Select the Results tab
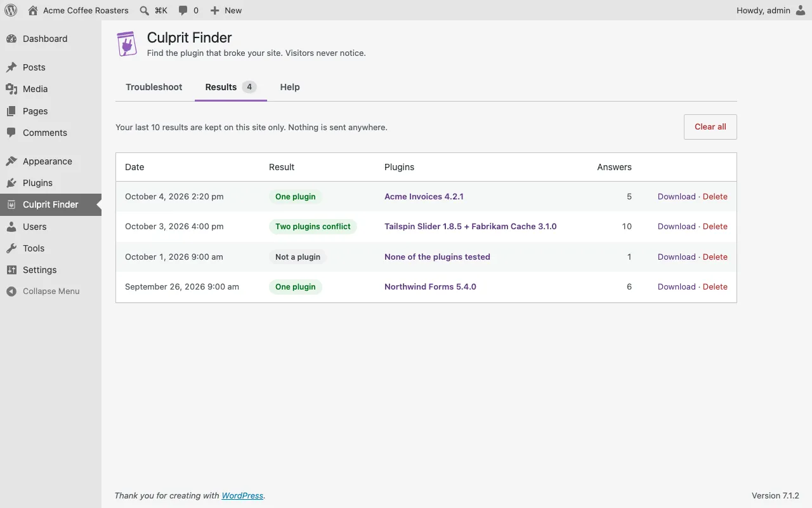This screenshot has width=812, height=508. point(231,87)
